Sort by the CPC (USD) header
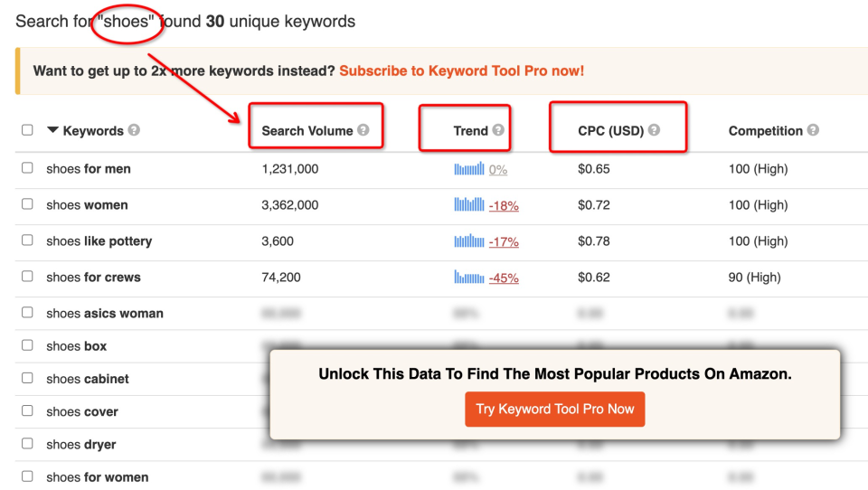This screenshot has width=868, height=490. (610, 131)
